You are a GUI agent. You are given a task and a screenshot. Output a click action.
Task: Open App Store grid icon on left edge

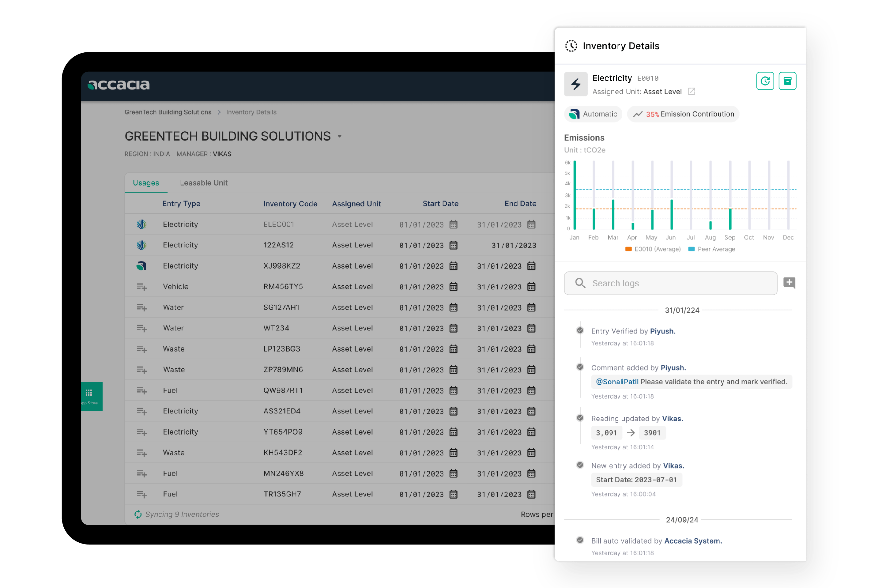tap(89, 393)
